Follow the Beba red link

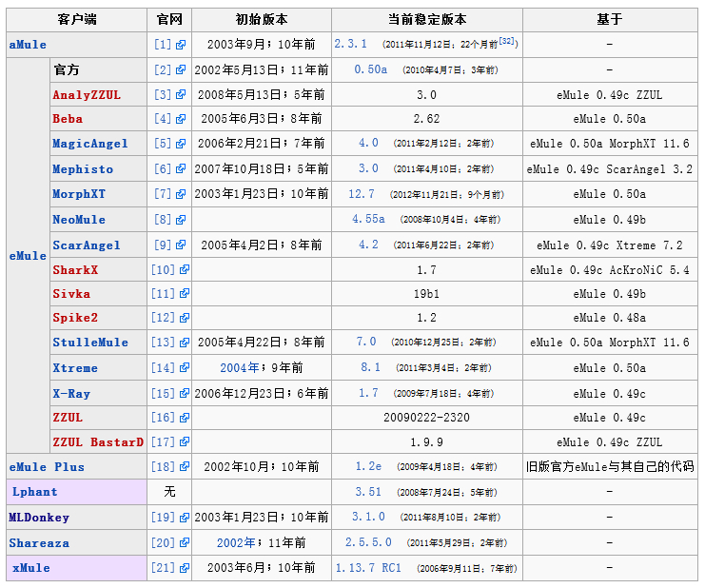point(68,119)
